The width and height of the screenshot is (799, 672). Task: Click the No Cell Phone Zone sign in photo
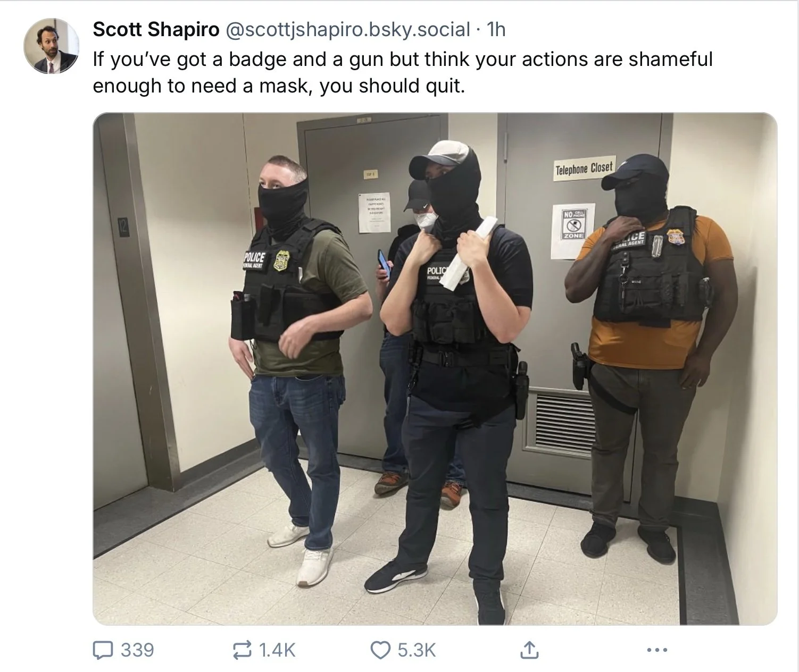pos(573,230)
